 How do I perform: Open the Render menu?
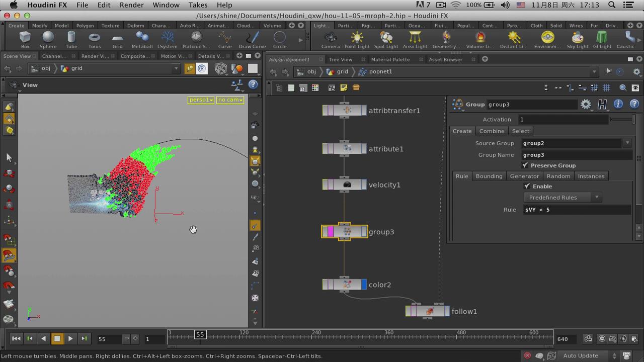pyautogui.click(x=132, y=5)
